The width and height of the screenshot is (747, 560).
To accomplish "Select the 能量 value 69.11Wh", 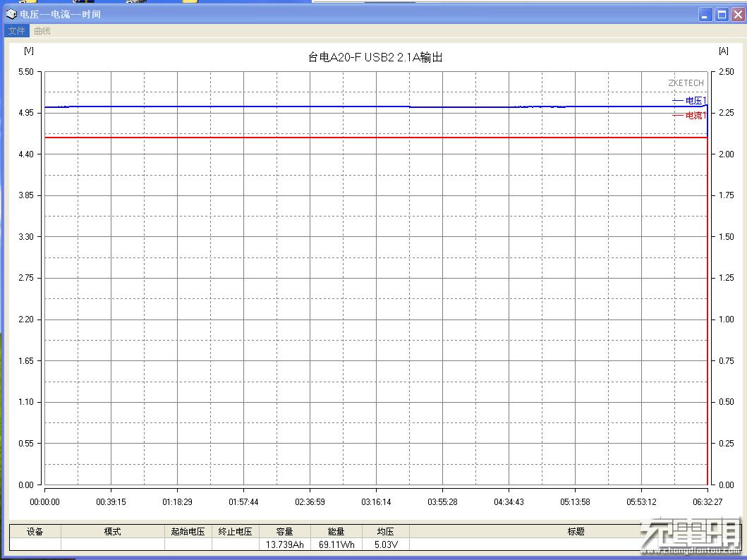I will point(336,544).
